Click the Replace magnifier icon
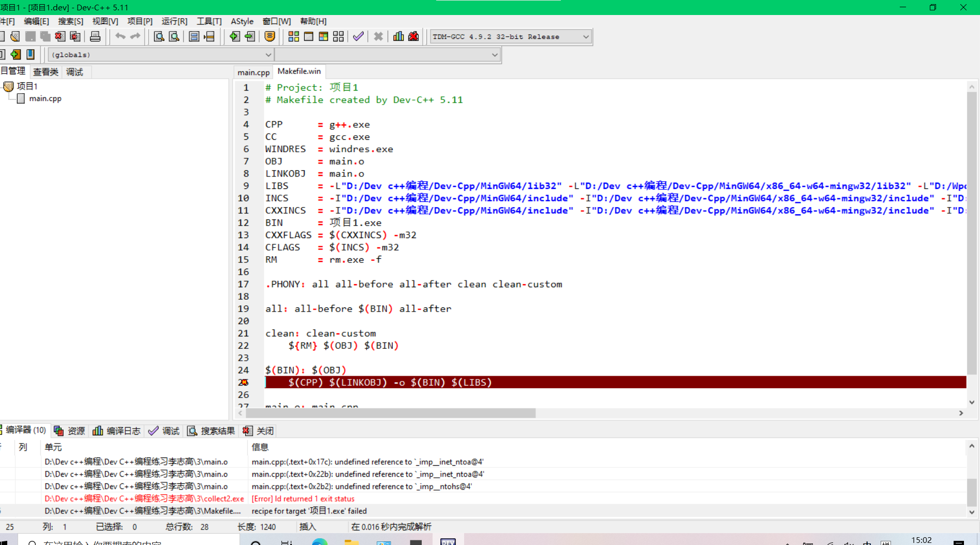 tap(174, 36)
